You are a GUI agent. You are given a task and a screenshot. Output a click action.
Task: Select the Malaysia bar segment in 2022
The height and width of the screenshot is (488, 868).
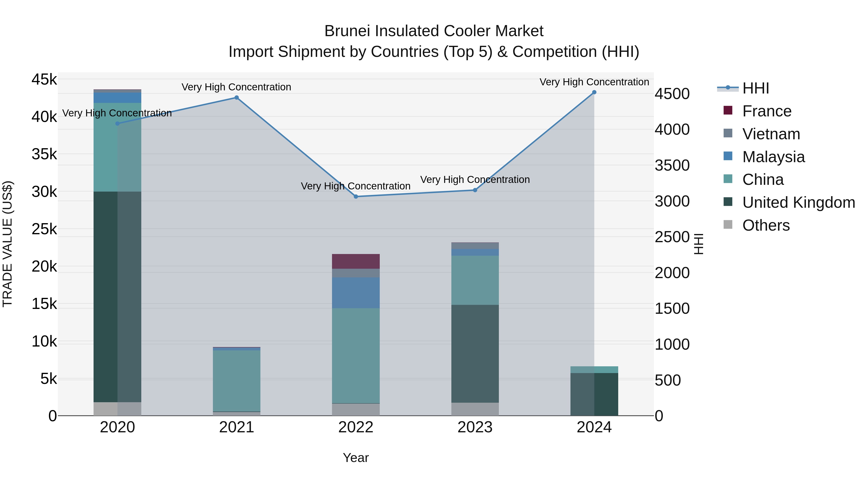(x=356, y=293)
